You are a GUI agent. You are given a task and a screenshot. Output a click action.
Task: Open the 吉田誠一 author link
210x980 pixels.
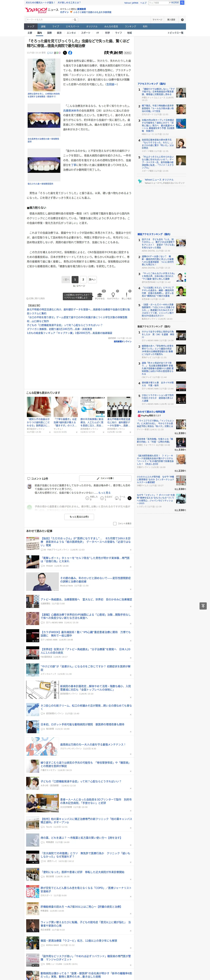coord(111,84)
